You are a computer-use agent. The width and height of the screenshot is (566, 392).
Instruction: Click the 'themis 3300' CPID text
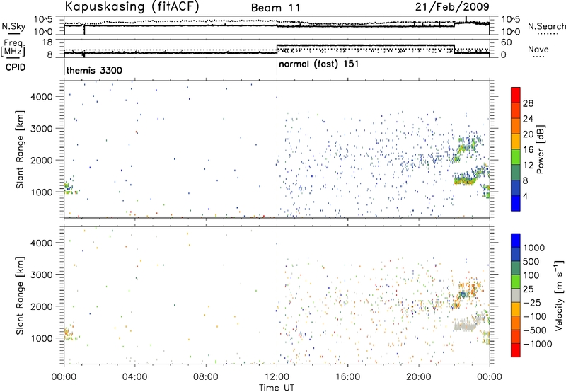pos(94,70)
